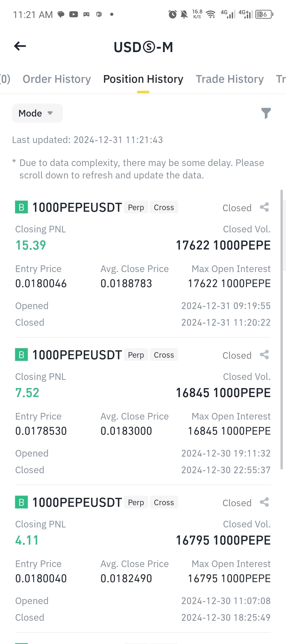Switch to Order History tab
This screenshot has height=644, width=286.
tap(57, 79)
